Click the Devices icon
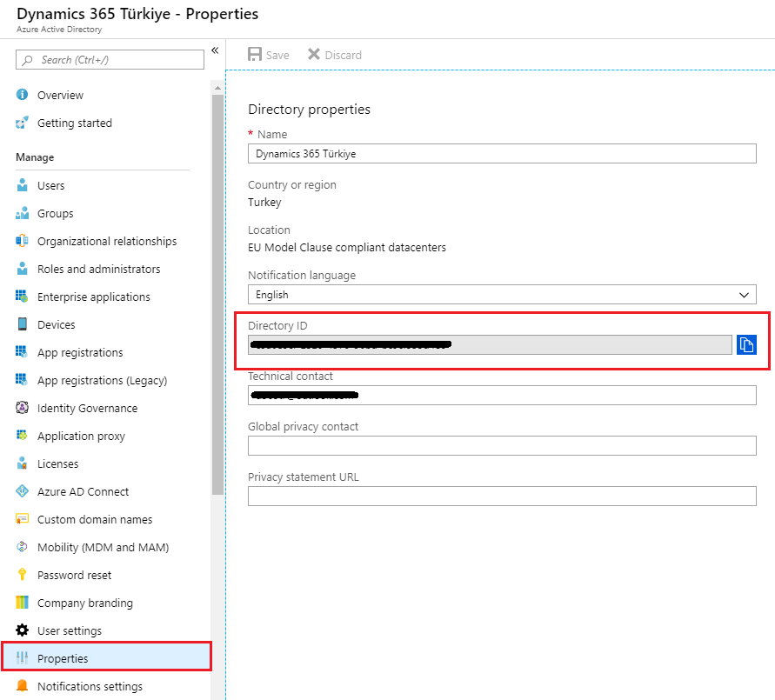This screenshot has height=700, width=775. coord(23,324)
